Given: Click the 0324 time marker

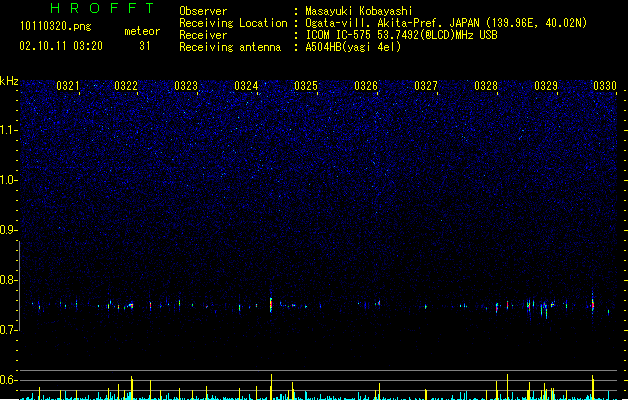Looking at the screenshot, I should point(246,86).
